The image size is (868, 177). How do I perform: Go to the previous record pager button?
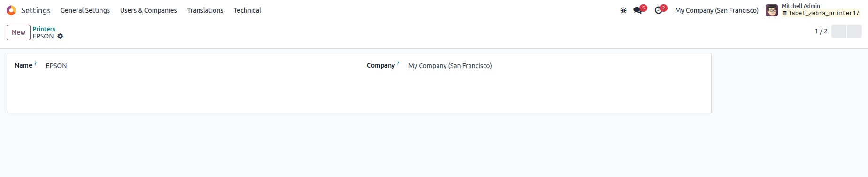(838, 31)
